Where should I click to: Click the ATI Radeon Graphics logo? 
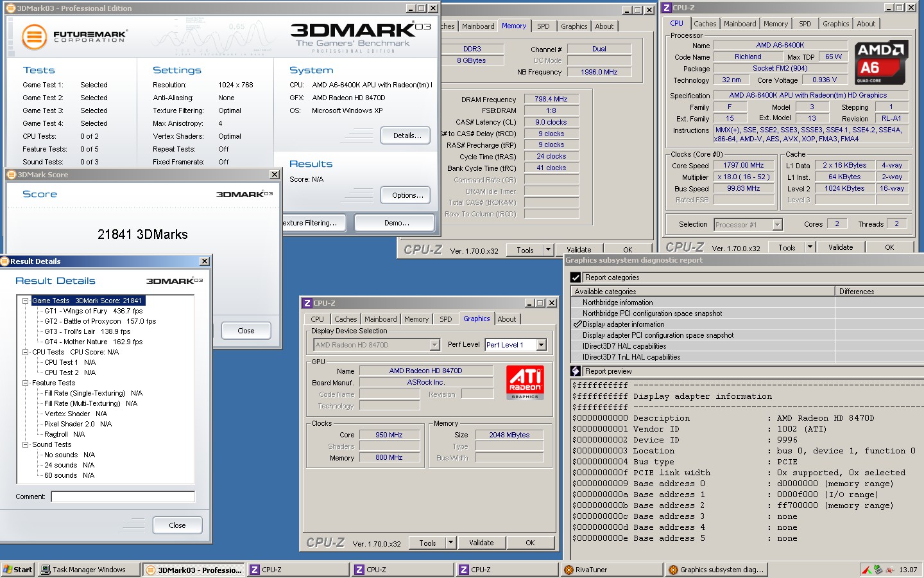[525, 383]
